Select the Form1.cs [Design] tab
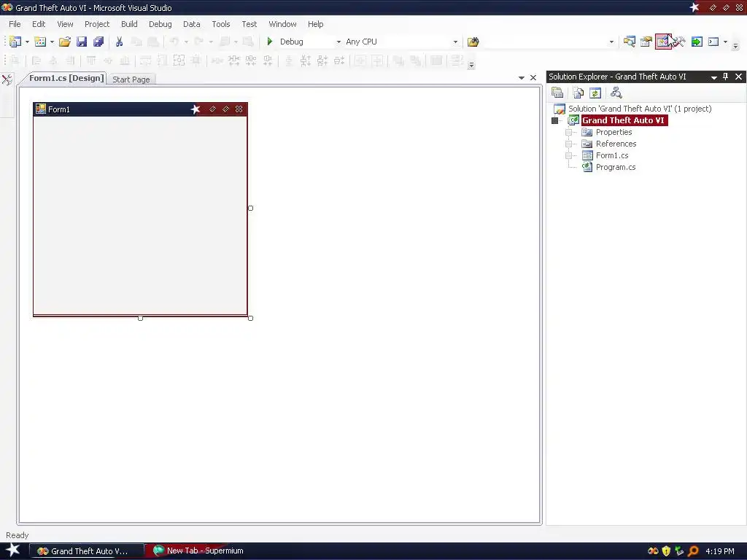 (x=66, y=79)
